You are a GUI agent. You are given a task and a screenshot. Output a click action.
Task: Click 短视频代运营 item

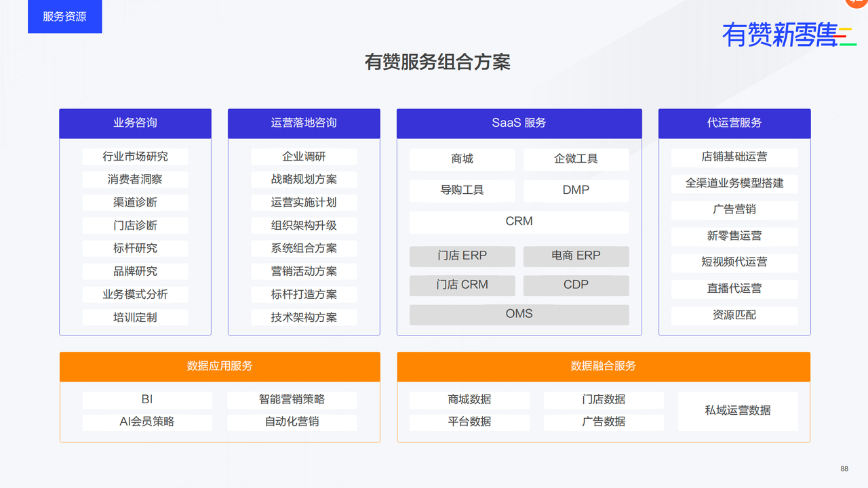point(734,263)
